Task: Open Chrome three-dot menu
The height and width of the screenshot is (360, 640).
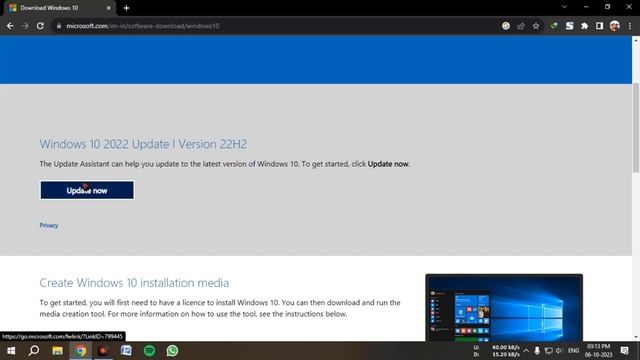Action: pos(630,26)
